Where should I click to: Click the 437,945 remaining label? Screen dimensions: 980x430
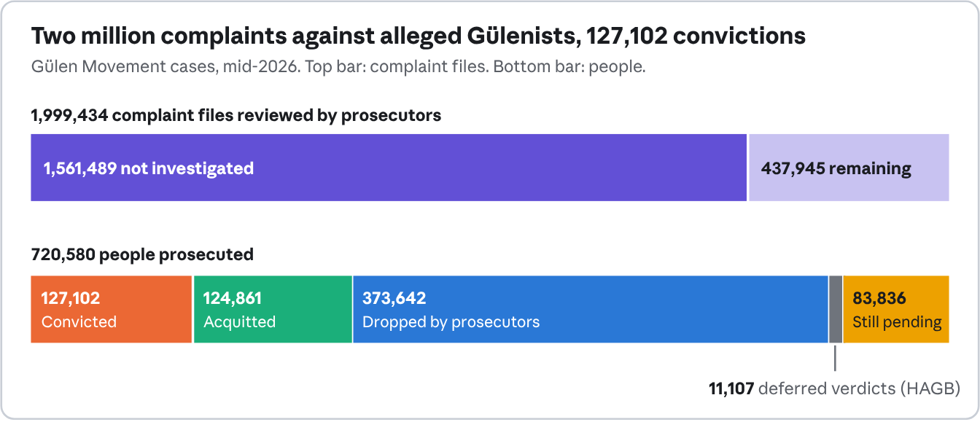click(x=836, y=169)
